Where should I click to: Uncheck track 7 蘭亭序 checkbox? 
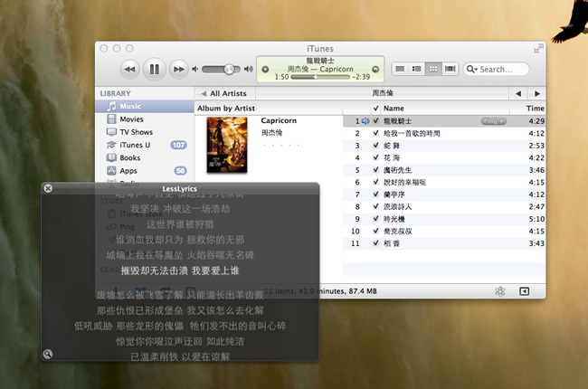coord(375,194)
